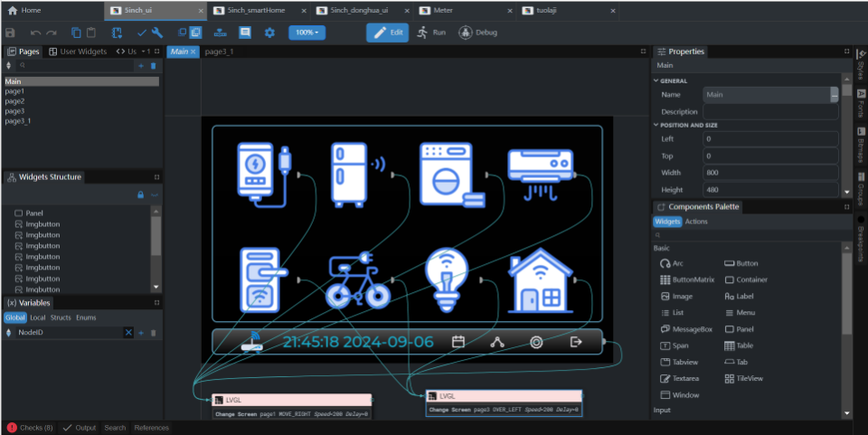Select the logout icon on canvas bar
This screenshot has height=435, width=868.
576,342
